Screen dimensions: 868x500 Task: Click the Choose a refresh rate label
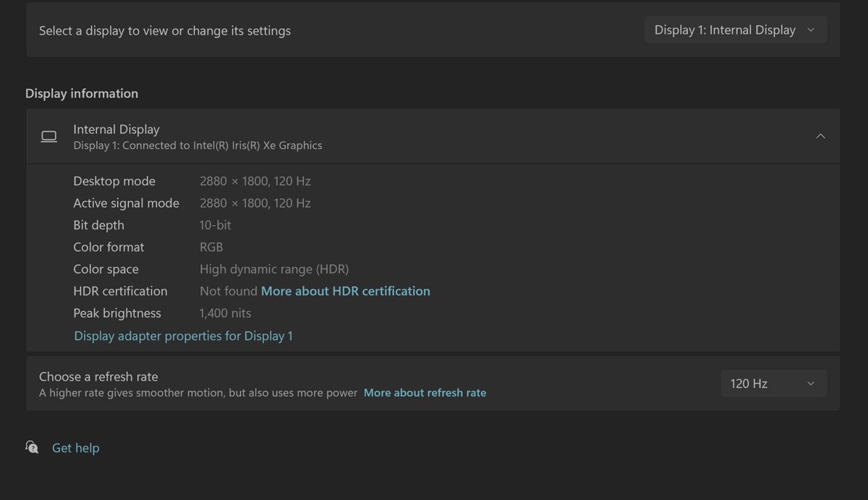point(98,376)
